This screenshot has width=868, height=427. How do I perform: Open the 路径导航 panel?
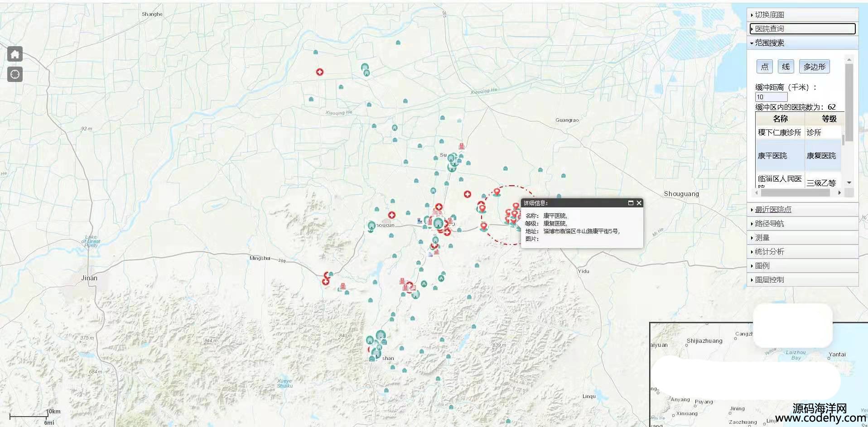tap(769, 224)
